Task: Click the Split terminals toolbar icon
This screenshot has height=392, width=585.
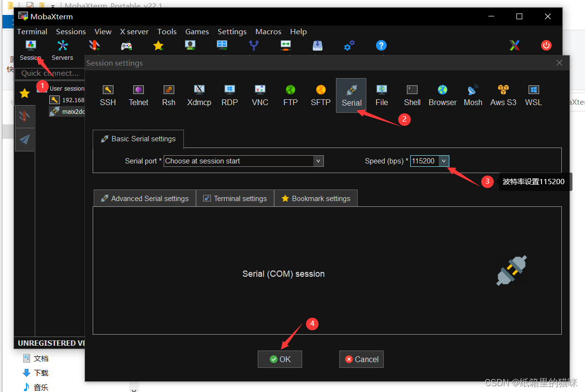Action: pyautogui.click(x=222, y=46)
